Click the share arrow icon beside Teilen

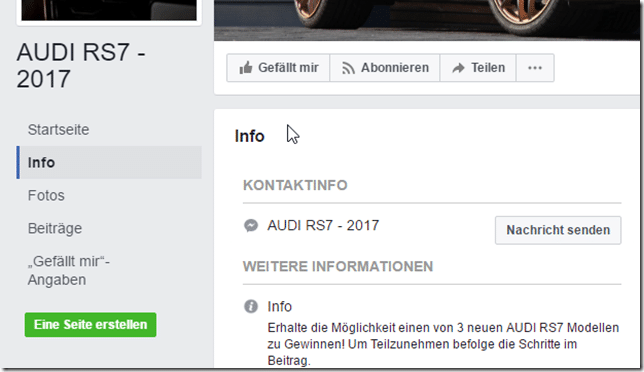pyautogui.click(x=458, y=68)
